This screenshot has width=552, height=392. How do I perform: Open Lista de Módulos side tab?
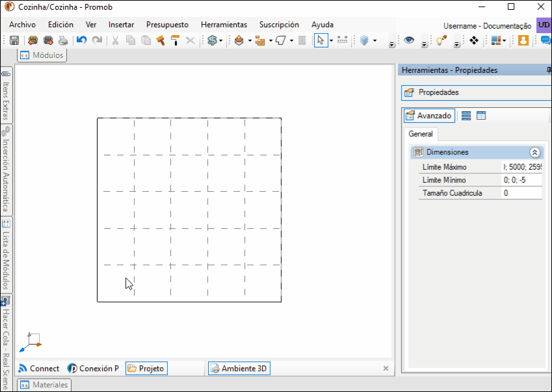pos(6,255)
